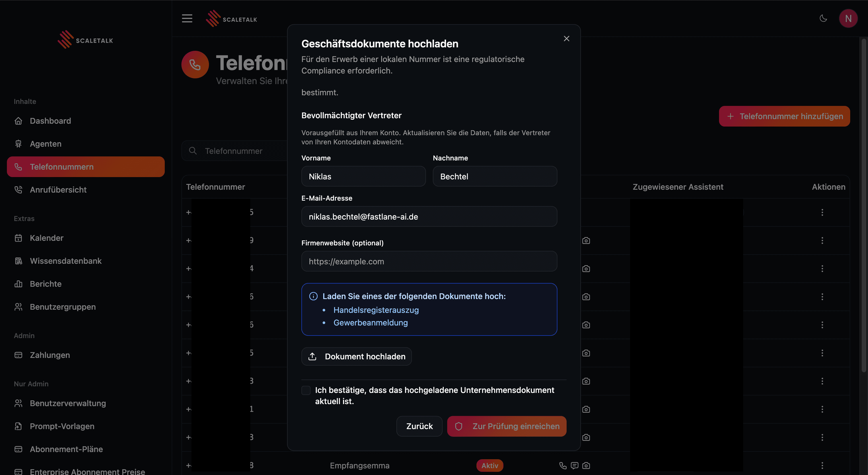Check the document confirmation checkbox
This screenshot has width=868, height=475.
pos(306,390)
